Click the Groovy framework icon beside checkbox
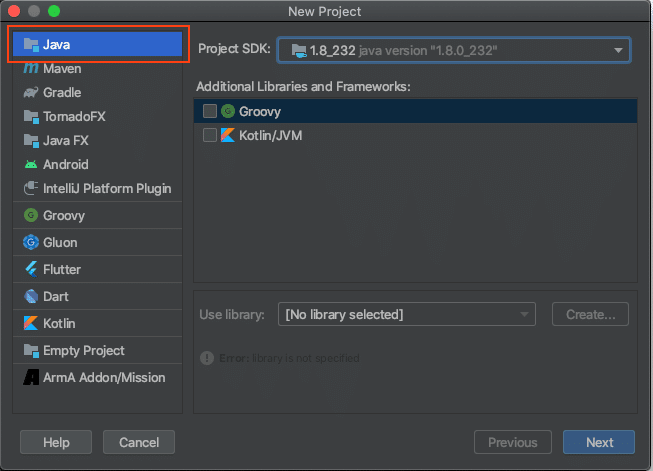Screen dimensions: 653x471 click(228, 111)
